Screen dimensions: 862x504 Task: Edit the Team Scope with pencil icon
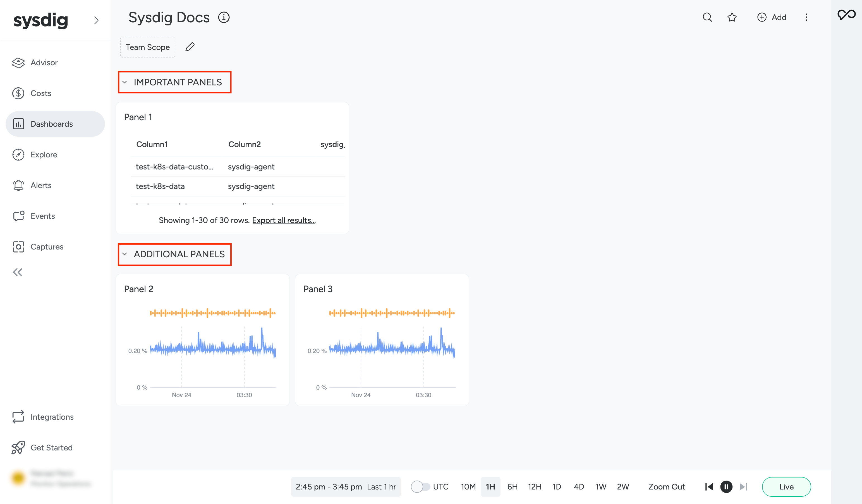coord(190,47)
